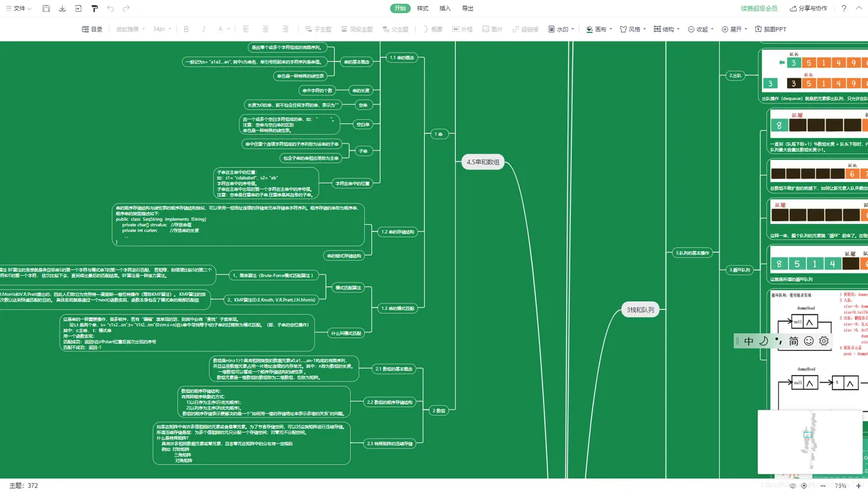Click the export-to-file arrow icon
The width and height of the screenshot is (868, 493).
[78, 9]
